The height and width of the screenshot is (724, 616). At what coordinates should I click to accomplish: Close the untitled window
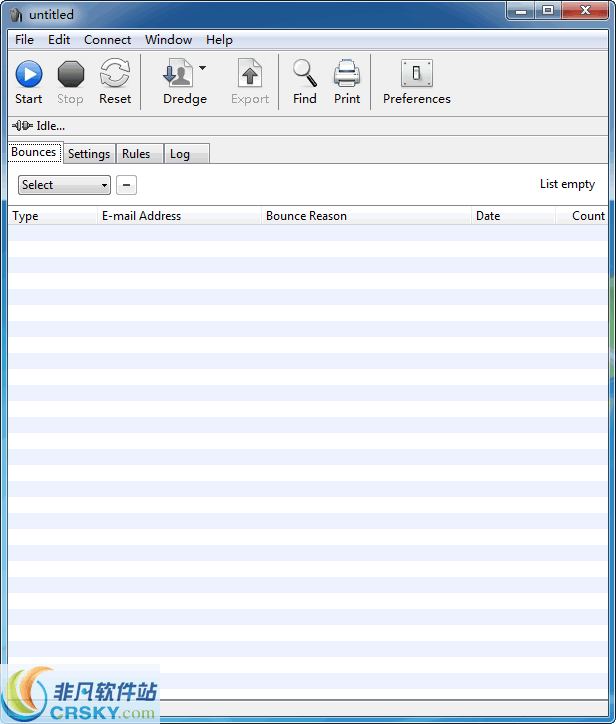[x=586, y=11]
